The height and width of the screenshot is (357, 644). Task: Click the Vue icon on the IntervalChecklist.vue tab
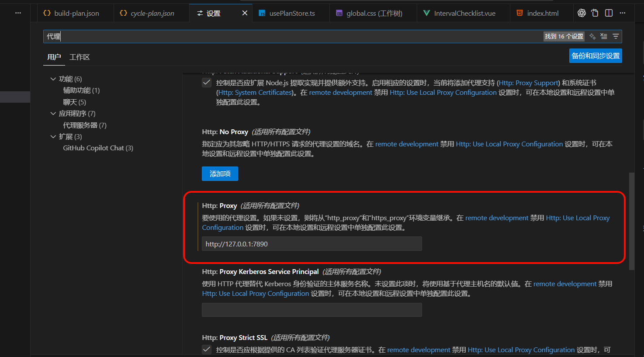426,13
